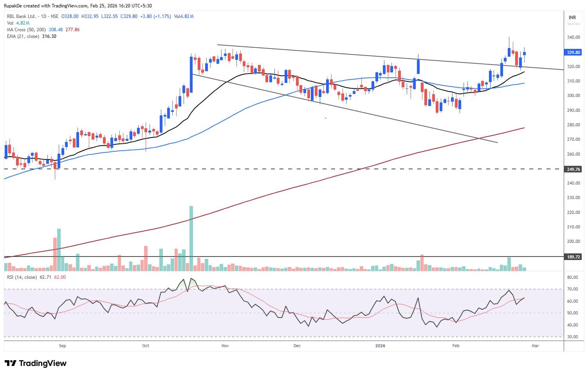
Task: Click the 230.00 price axis label
Action: click(574, 198)
